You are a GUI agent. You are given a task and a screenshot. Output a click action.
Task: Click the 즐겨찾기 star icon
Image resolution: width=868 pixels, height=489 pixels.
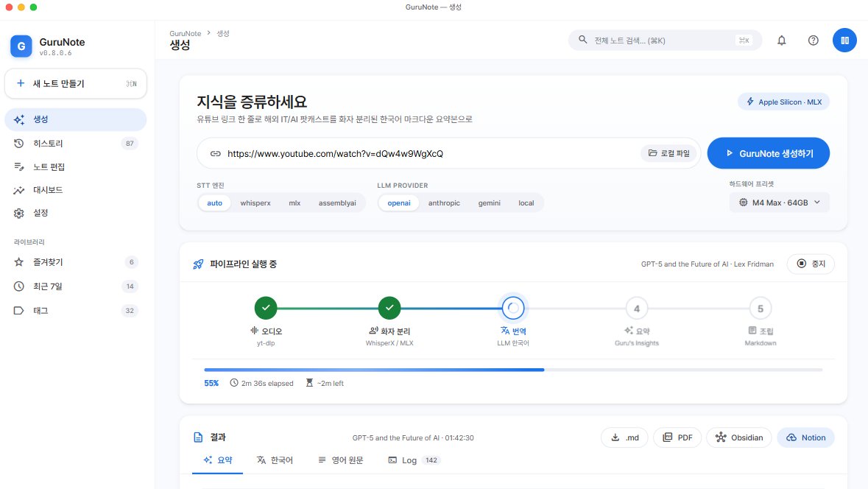point(19,262)
